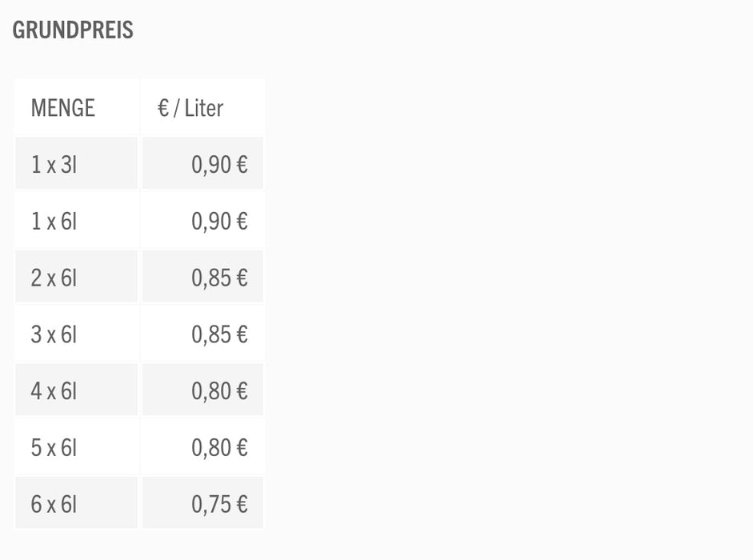
Task: Click the € symbol in the column header
Action: pos(163,108)
